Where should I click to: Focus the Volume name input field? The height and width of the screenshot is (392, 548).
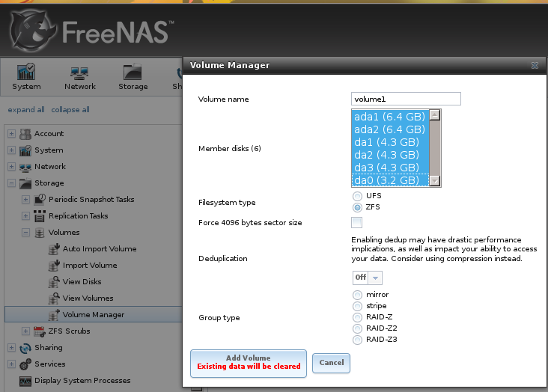406,99
